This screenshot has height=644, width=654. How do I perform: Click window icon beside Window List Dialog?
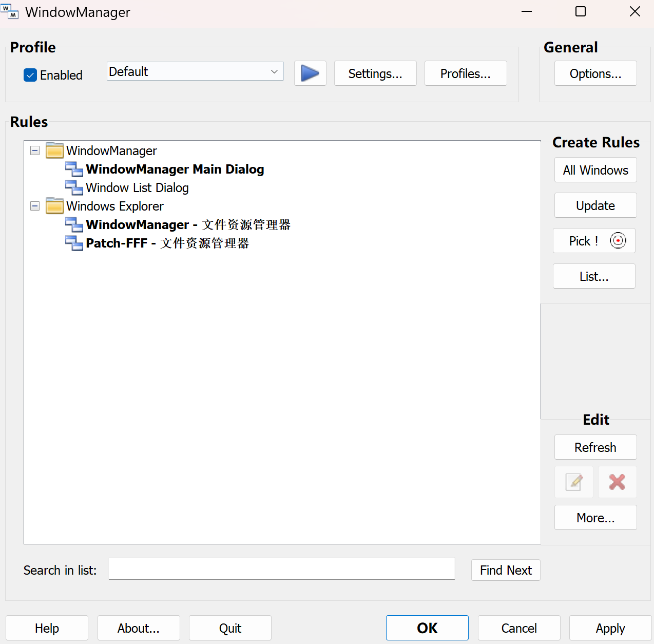[74, 187]
